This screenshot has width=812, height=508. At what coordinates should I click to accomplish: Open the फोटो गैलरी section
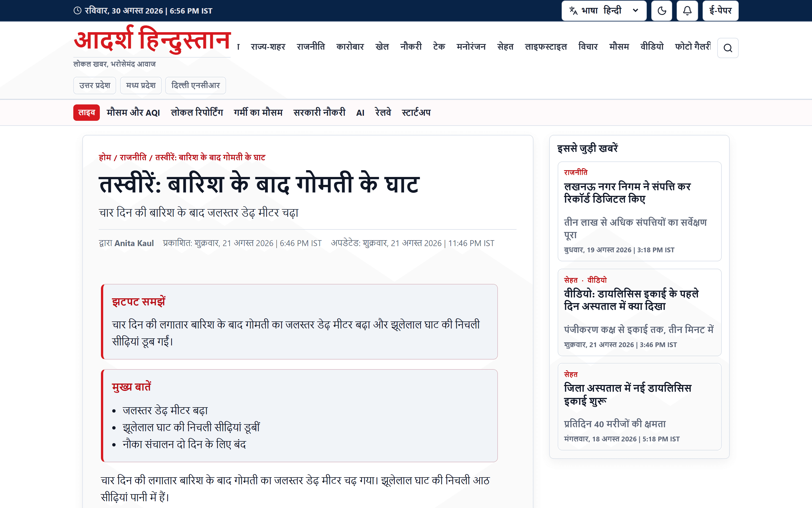692,47
